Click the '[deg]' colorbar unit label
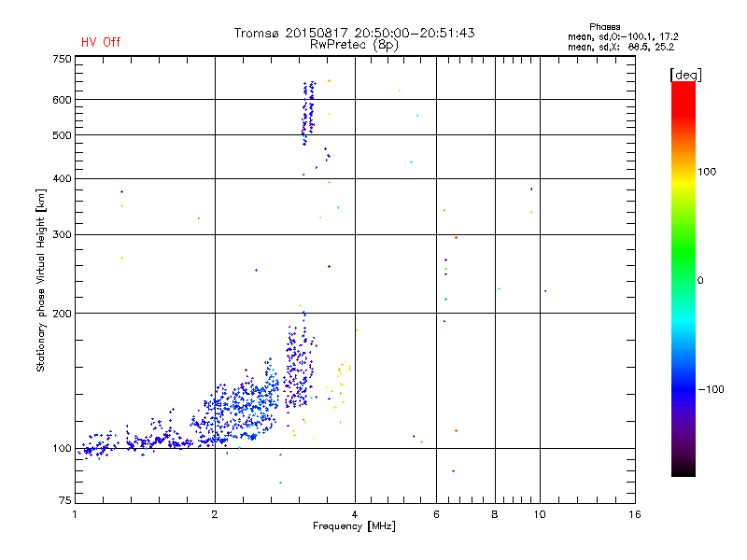Image resolution: width=747 pixels, height=560 pixels. coord(685,75)
